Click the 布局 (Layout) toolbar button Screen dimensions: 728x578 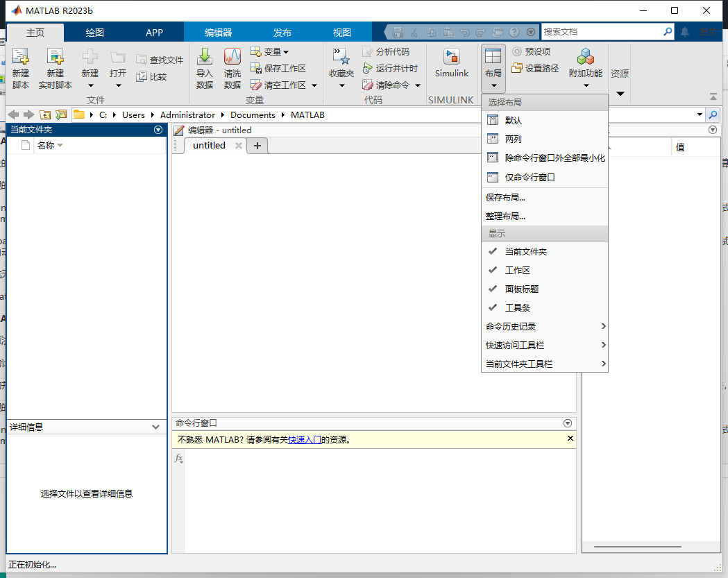pyautogui.click(x=493, y=68)
